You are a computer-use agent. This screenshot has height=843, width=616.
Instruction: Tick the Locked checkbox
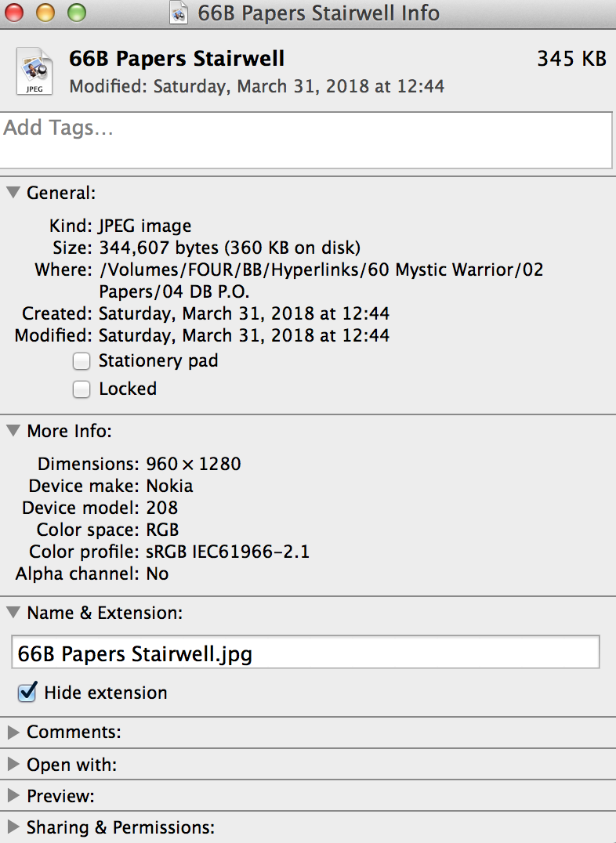point(82,389)
